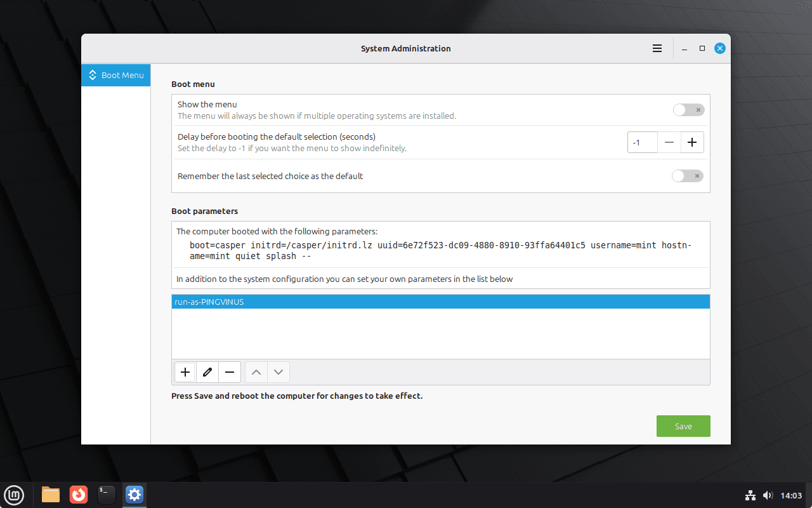
Task: Decrease the boot delay with minus button
Action: [x=669, y=143]
